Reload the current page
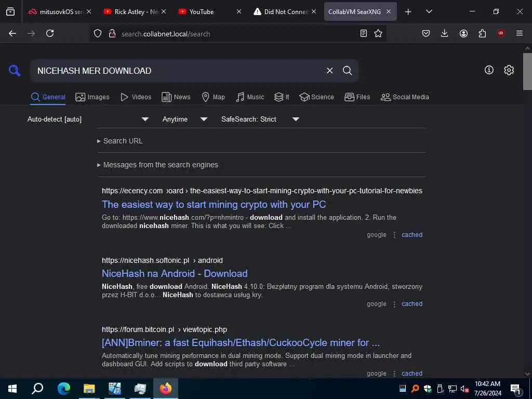The image size is (532, 399). click(x=50, y=33)
